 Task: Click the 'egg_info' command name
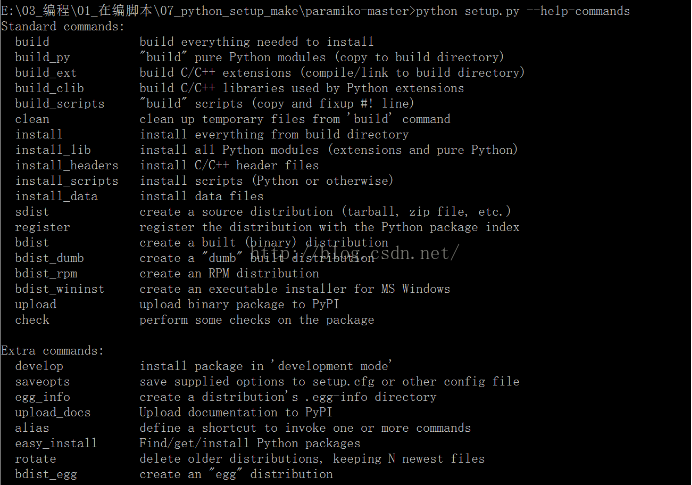point(42,397)
